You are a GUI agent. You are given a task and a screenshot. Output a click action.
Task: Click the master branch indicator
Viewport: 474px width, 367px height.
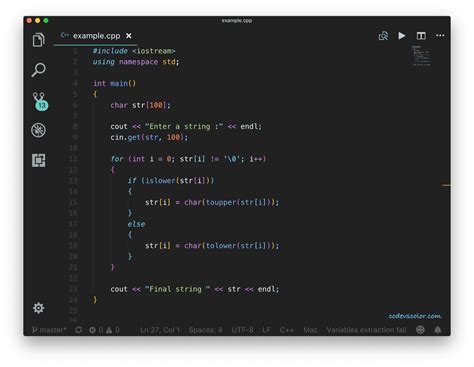pos(49,330)
